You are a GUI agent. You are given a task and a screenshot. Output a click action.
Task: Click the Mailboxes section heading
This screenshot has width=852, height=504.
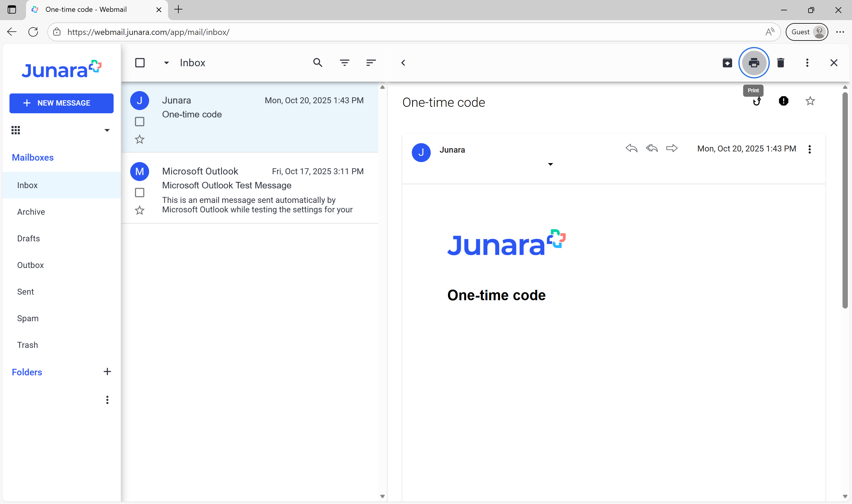point(33,158)
